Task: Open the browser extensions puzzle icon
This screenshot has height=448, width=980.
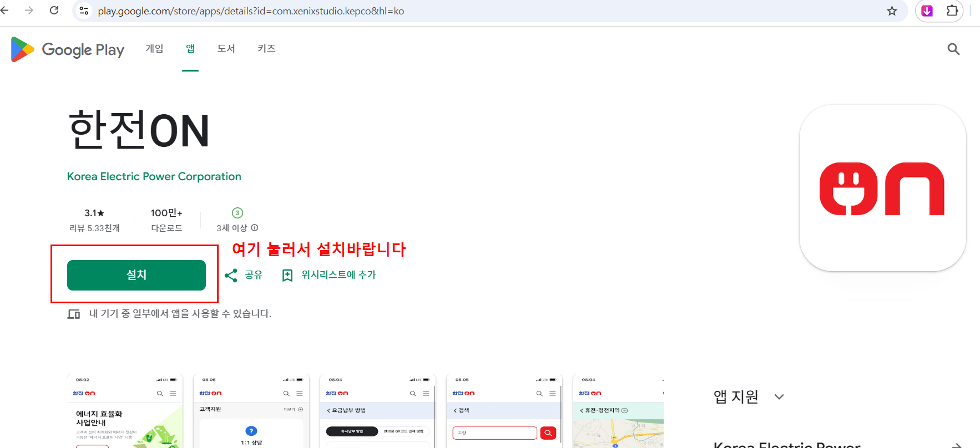Action: 952,11
